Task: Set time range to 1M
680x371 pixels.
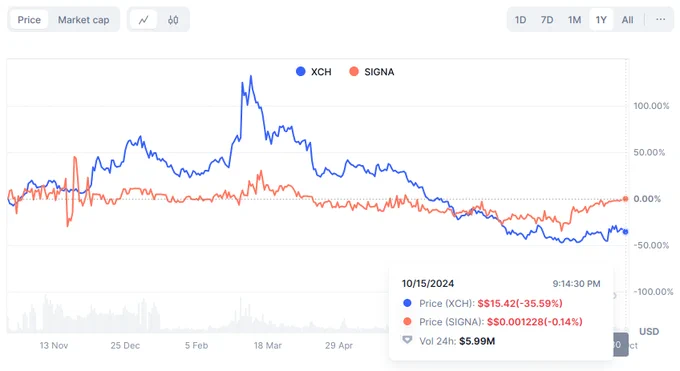Action: coord(574,20)
